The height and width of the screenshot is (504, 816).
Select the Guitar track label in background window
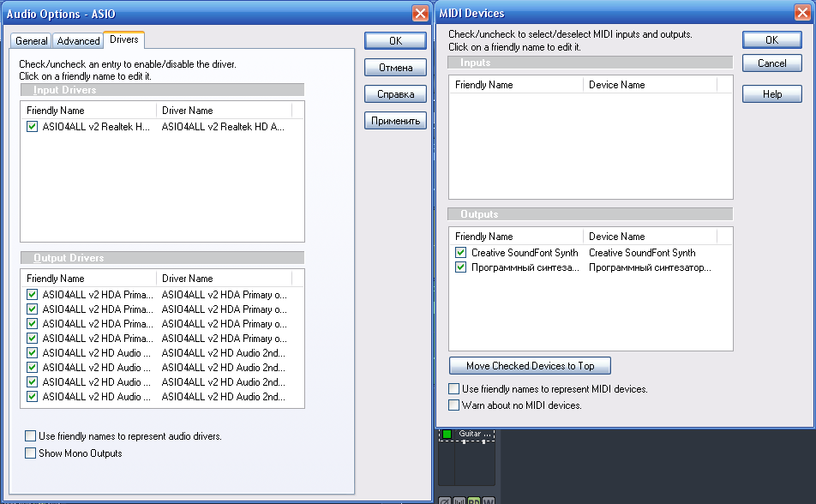pyautogui.click(x=475, y=434)
